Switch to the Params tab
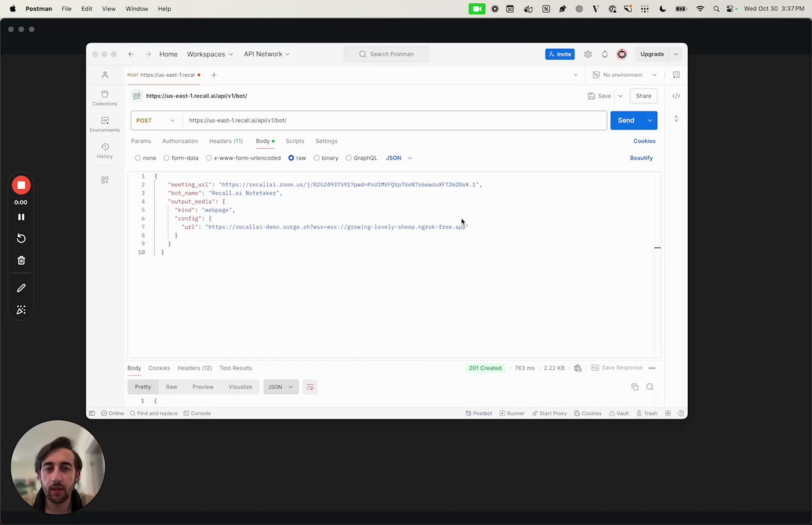This screenshot has height=525, width=812. (141, 141)
